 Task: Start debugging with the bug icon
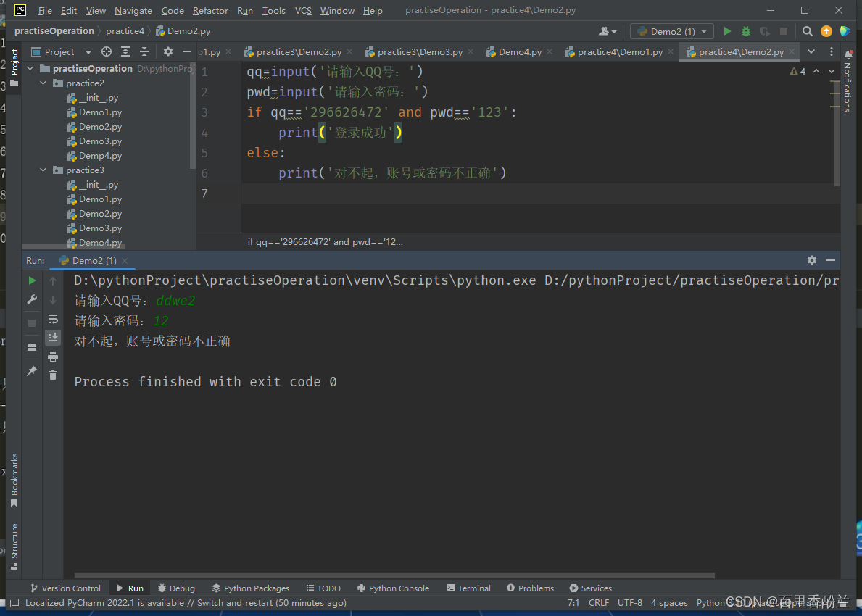tap(746, 31)
